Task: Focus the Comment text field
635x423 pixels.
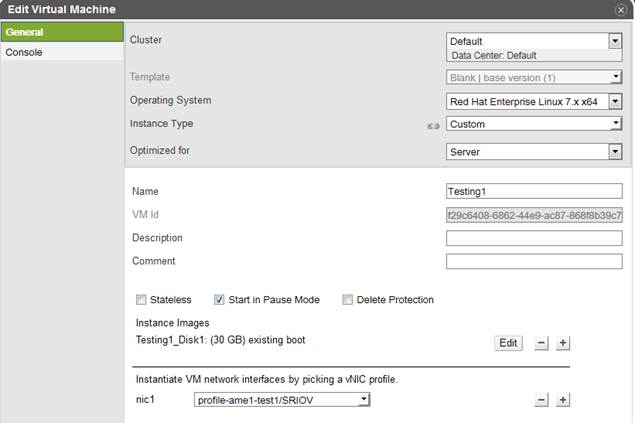Action: 534,261
